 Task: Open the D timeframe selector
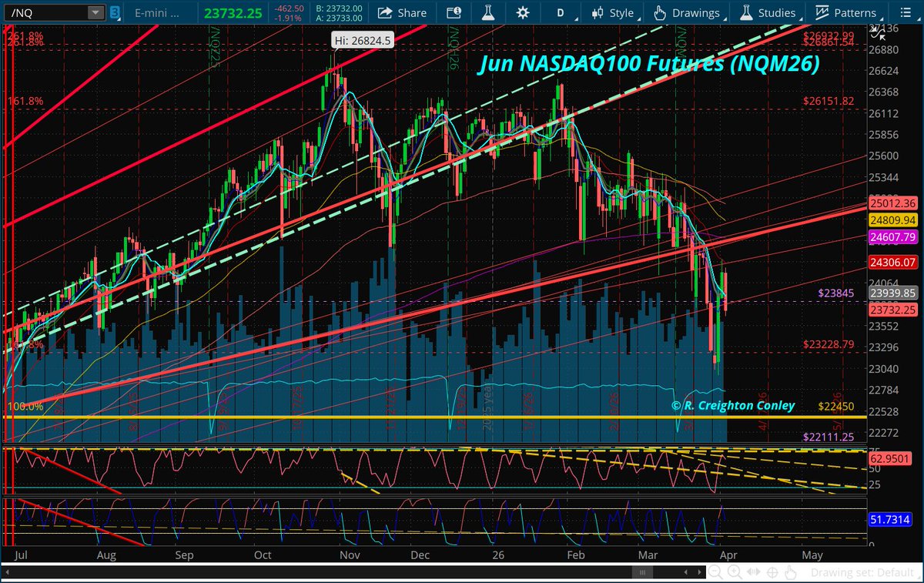pos(561,12)
